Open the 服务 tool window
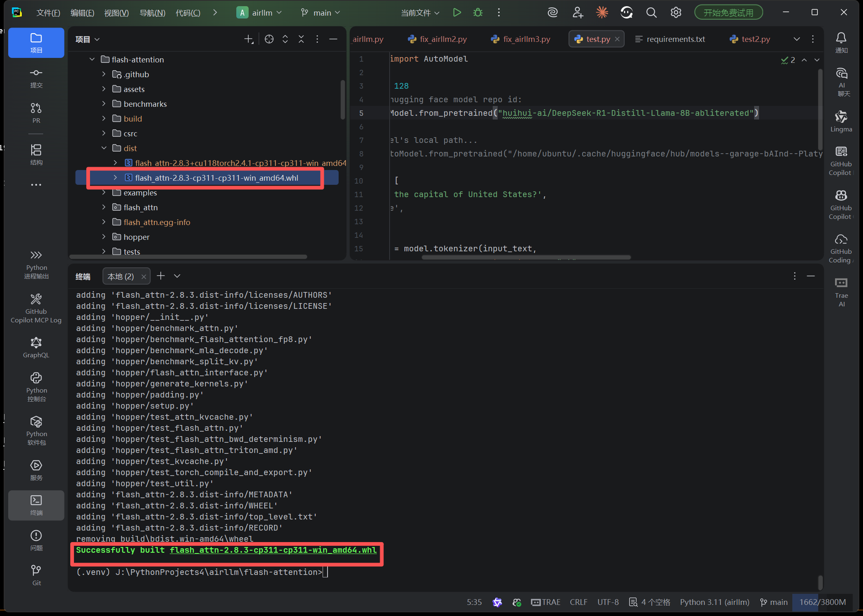The image size is (863, 616). (36, 468)
